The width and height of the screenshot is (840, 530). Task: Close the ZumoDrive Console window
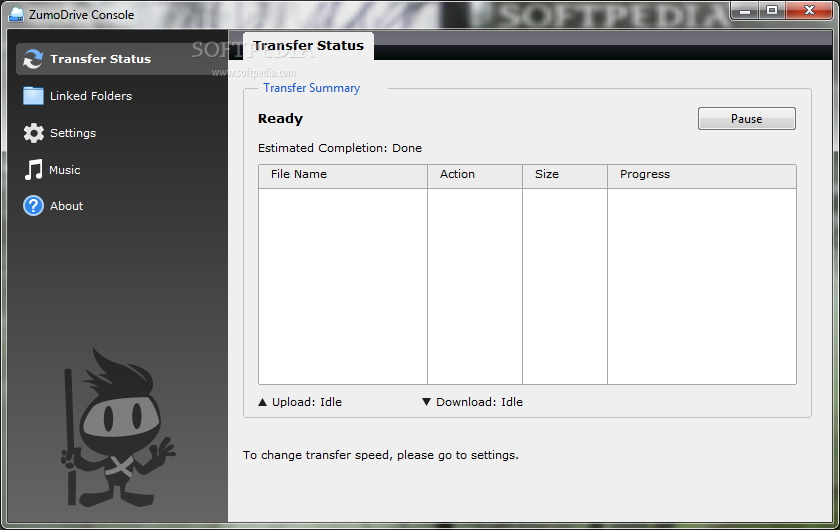pyautogui.click(x=809, y=10)
